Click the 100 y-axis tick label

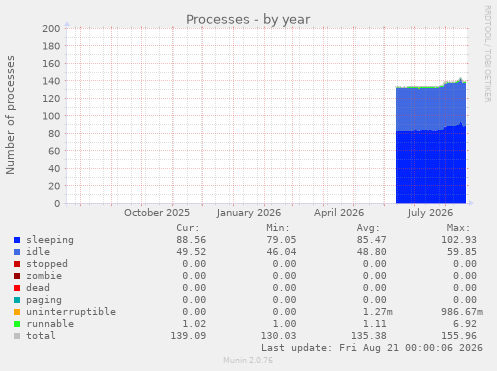pos(51,116)
